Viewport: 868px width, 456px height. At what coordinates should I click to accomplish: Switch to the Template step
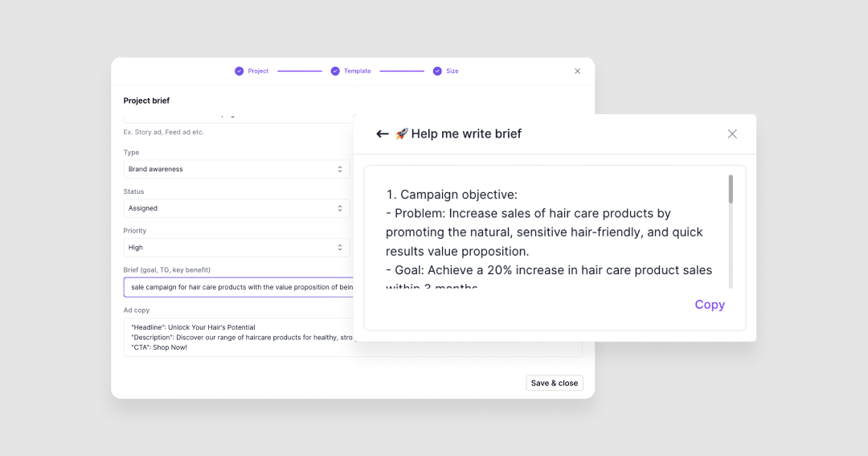[x=357, y=71]
